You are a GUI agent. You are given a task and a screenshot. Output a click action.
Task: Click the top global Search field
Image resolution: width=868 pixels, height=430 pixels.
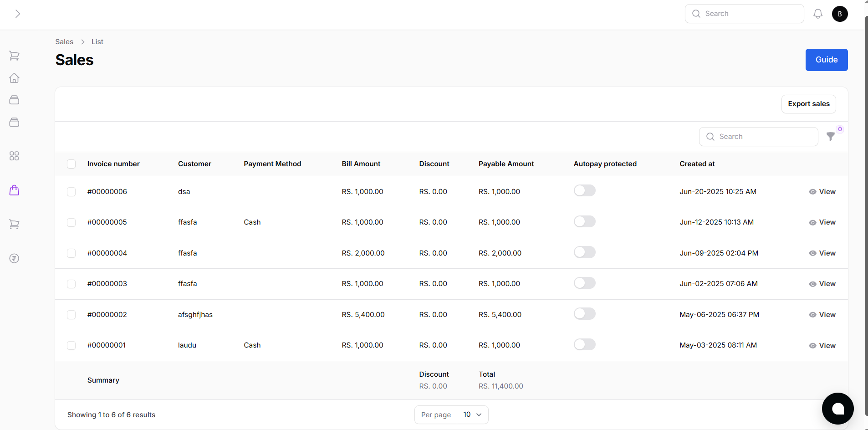[744, 14]
